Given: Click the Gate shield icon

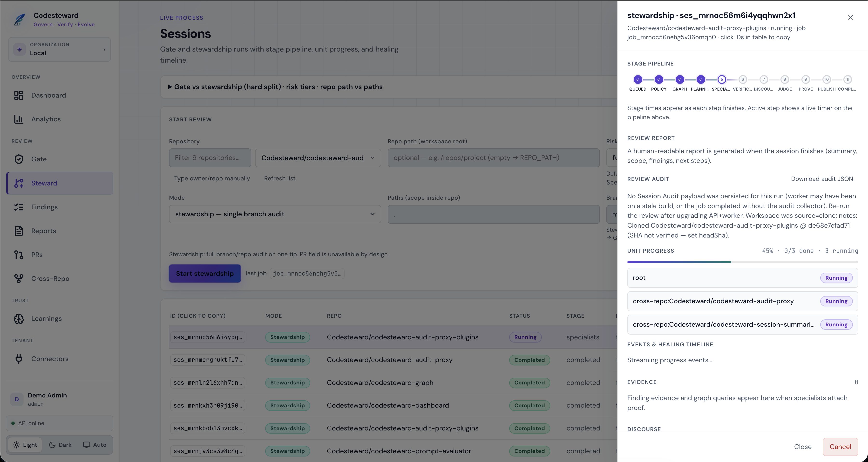Looking at the screenshot, I should (19, 159).
